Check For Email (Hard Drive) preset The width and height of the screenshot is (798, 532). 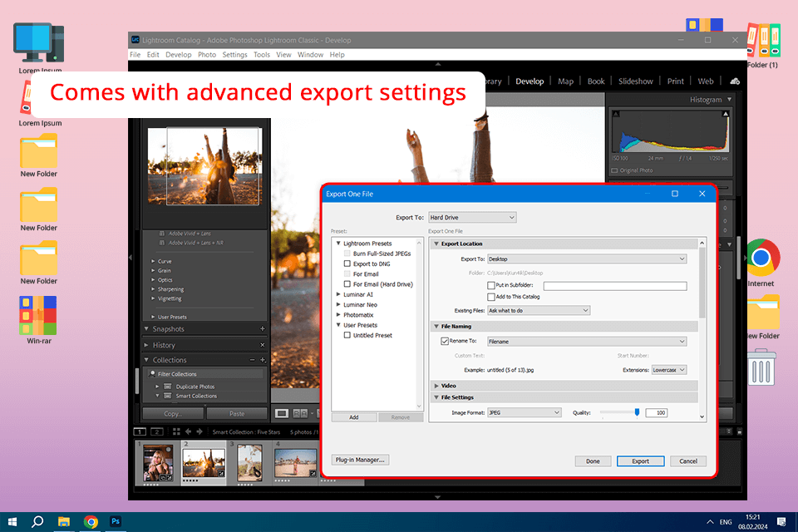click(x=347, y=284)
